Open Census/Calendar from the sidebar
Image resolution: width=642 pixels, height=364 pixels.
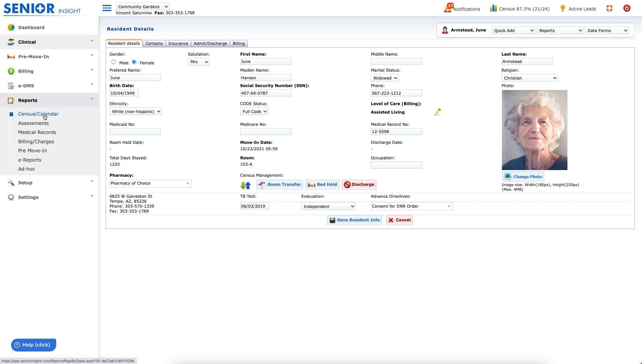[x=38, y=114]
